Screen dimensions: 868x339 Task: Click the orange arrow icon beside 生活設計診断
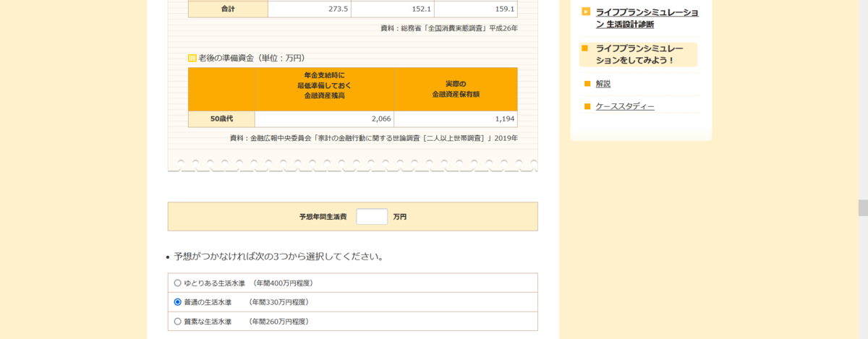[586, 12]
